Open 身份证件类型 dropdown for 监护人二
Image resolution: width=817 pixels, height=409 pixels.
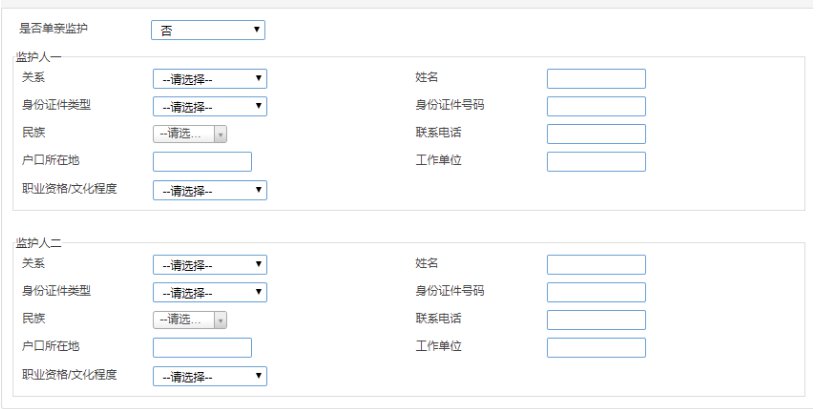coord(210,292)
